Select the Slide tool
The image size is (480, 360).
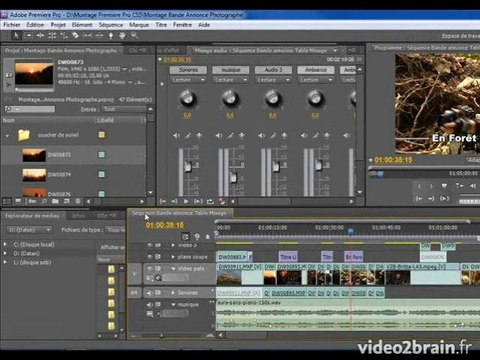pos(99,35)
